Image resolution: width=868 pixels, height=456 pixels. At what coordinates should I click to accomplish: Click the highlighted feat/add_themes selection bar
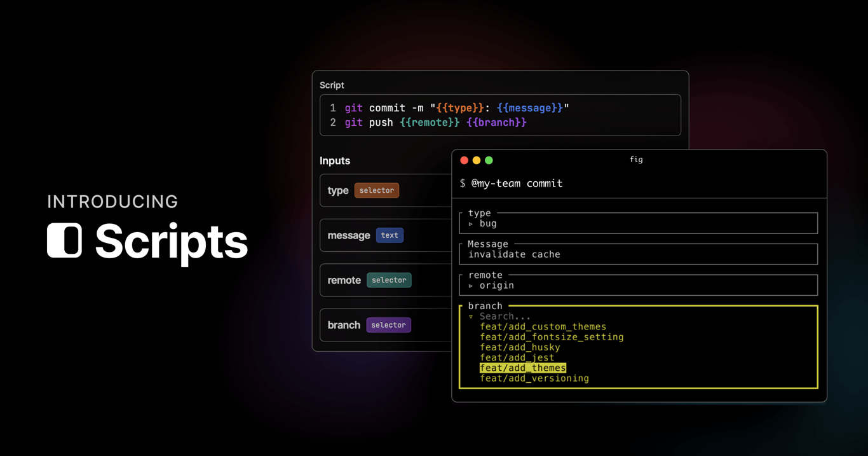coord(522,368)
